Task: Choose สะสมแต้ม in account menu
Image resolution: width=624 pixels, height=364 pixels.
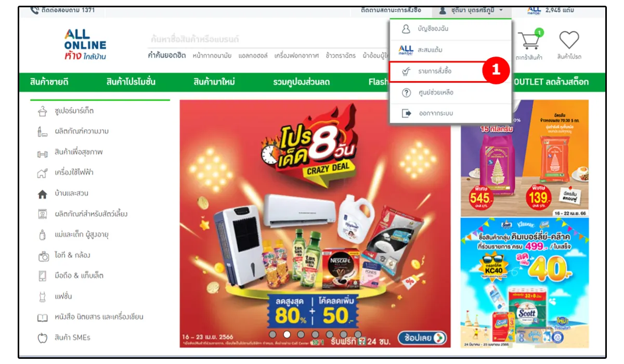Action: [430, 50]
